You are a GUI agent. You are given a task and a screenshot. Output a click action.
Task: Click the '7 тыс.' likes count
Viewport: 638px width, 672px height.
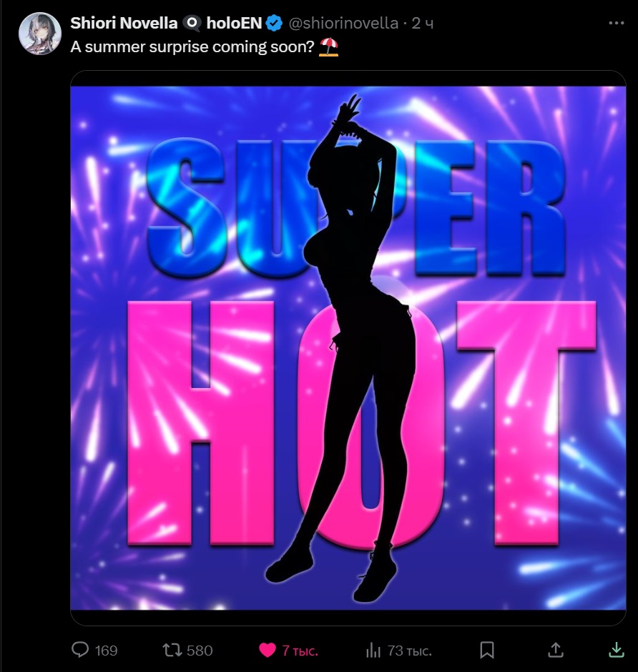pyautogui.click(x=300, y=651)
